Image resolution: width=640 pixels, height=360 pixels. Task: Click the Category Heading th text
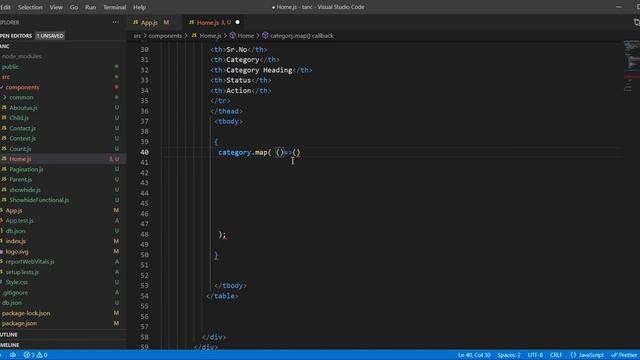(259, 70)
